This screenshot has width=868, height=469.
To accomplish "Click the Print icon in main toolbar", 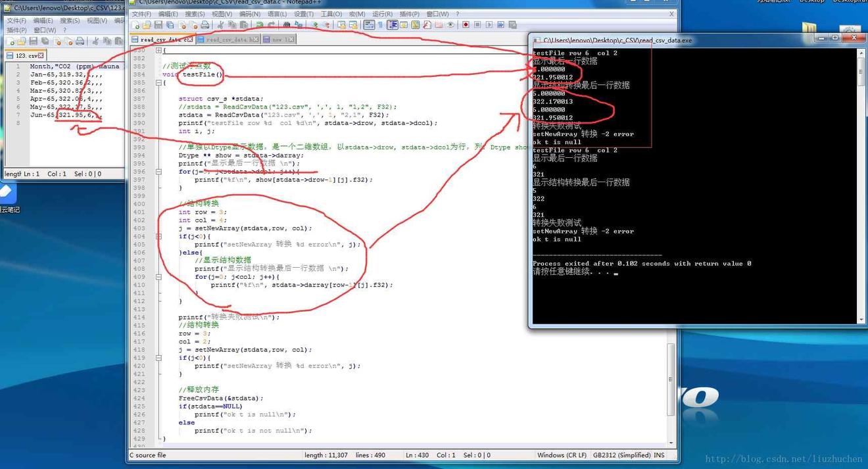I will [205, 25].
